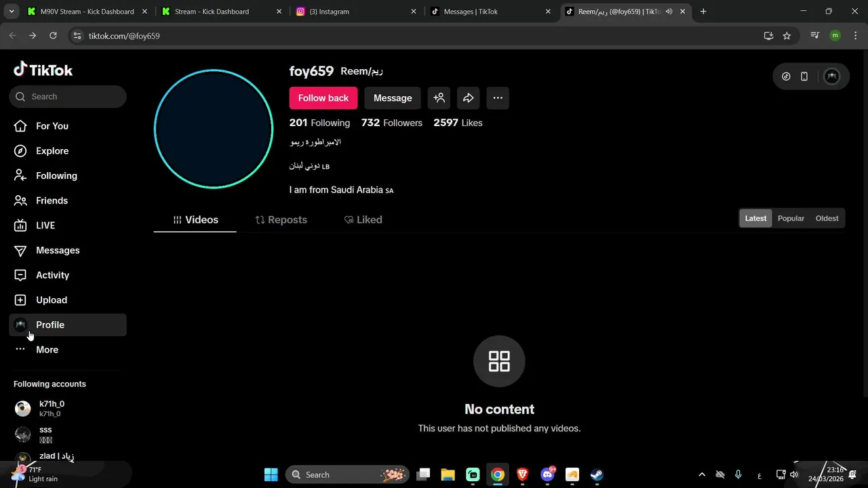Click the suggested accounts person icon

point(439,98)
